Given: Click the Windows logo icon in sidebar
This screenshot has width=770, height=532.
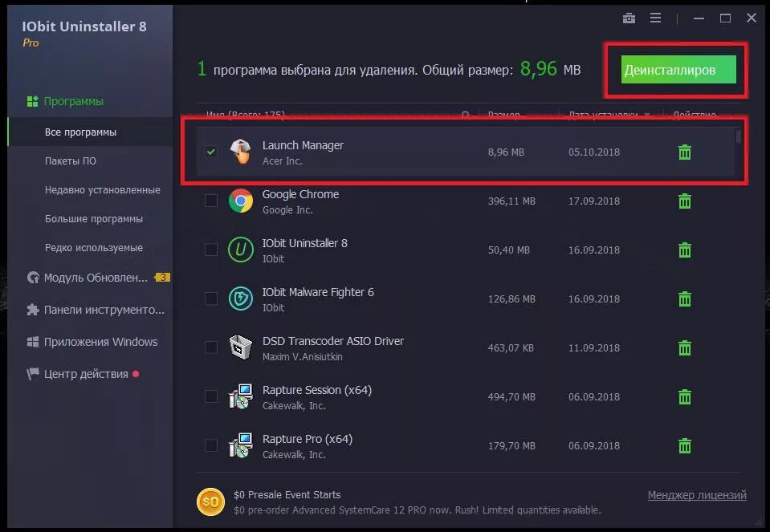Looking at the screenshot, I should pyautogui.click(x=33, y=342).
